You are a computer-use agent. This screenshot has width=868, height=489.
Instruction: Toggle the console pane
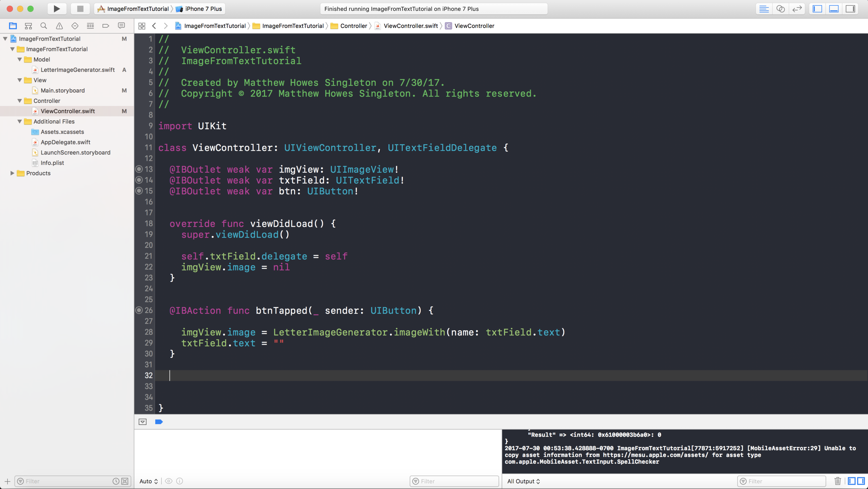tap(861, 481)
